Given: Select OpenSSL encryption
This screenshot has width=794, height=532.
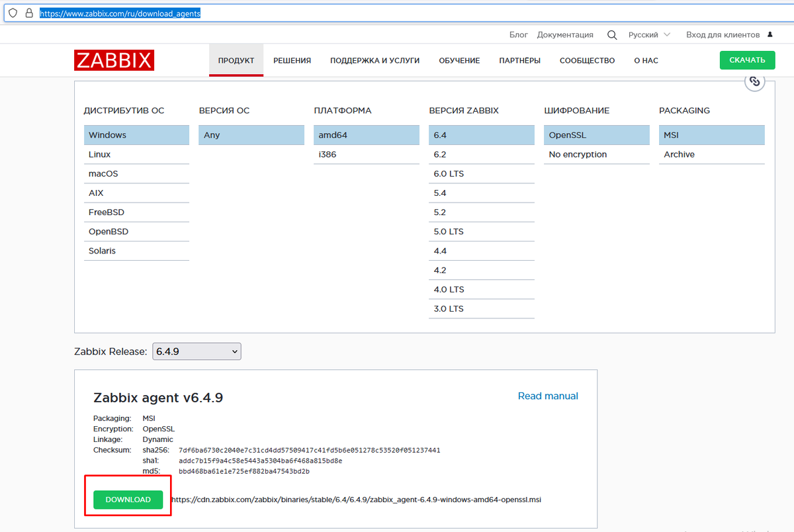Looking at the screenshot, I should [597, 135].
